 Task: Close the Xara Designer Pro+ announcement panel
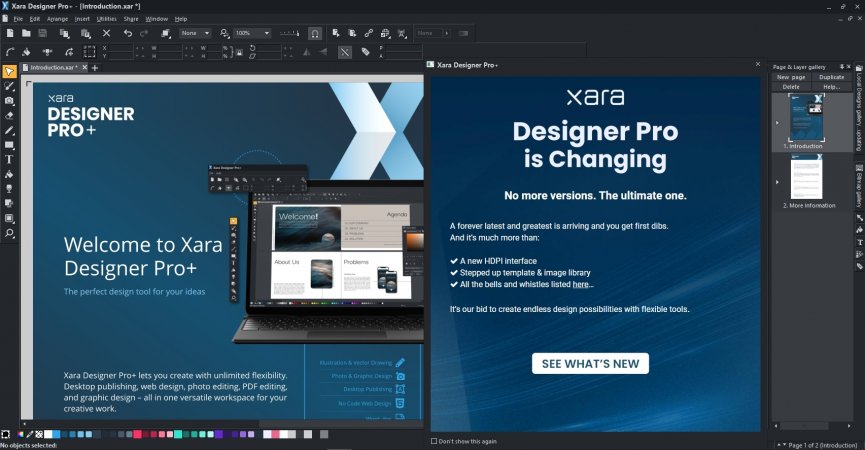click(757, 65)
